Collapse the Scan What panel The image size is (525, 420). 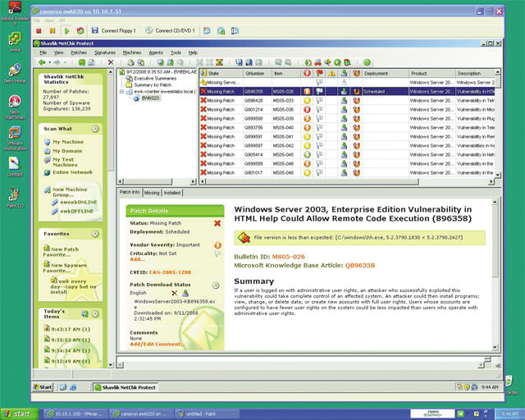(95, 129)
